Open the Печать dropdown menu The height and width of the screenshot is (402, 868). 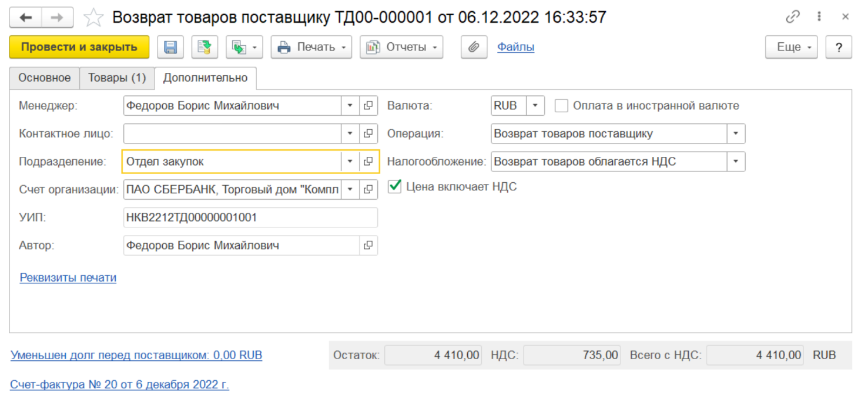[x=311, y=47]
